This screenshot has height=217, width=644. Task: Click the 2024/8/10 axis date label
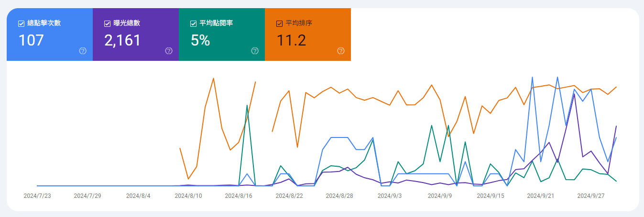[188, 196]
